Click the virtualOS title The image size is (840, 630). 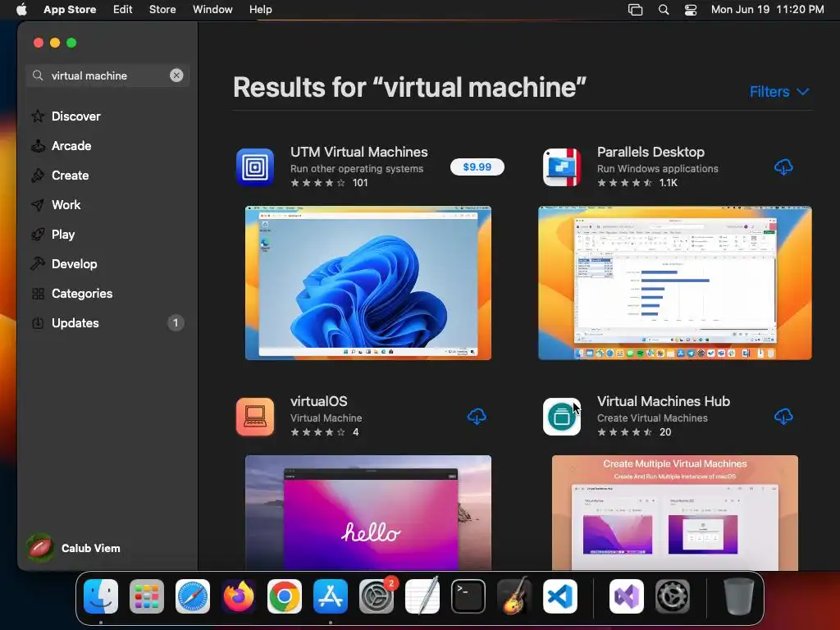(x=319, y=401)
